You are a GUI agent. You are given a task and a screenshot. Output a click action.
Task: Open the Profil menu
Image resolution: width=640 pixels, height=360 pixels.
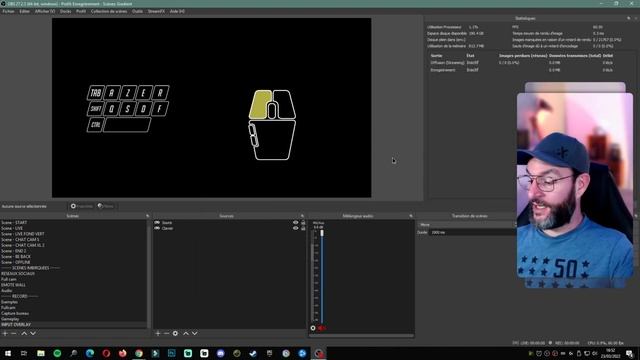point(81,11)
